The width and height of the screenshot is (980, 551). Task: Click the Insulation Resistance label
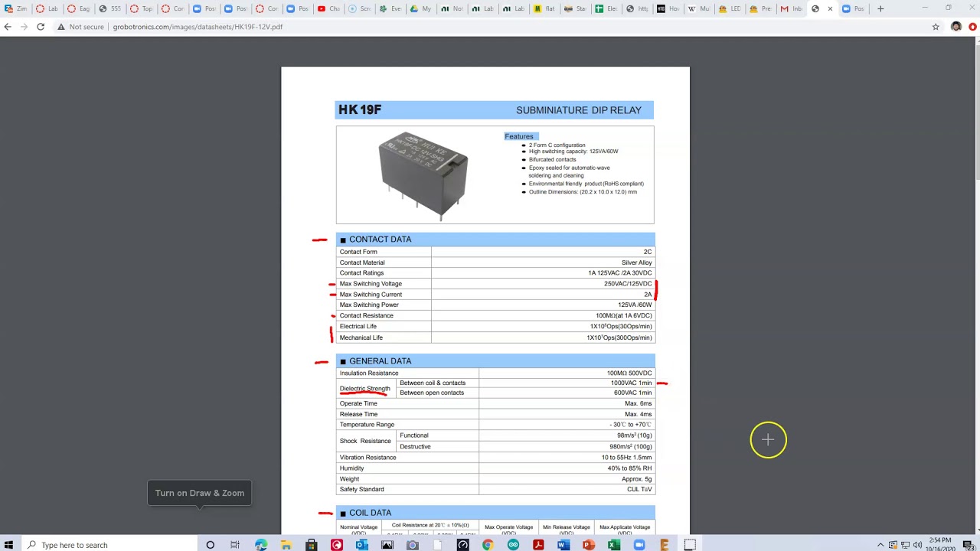[x=369, y=373]
